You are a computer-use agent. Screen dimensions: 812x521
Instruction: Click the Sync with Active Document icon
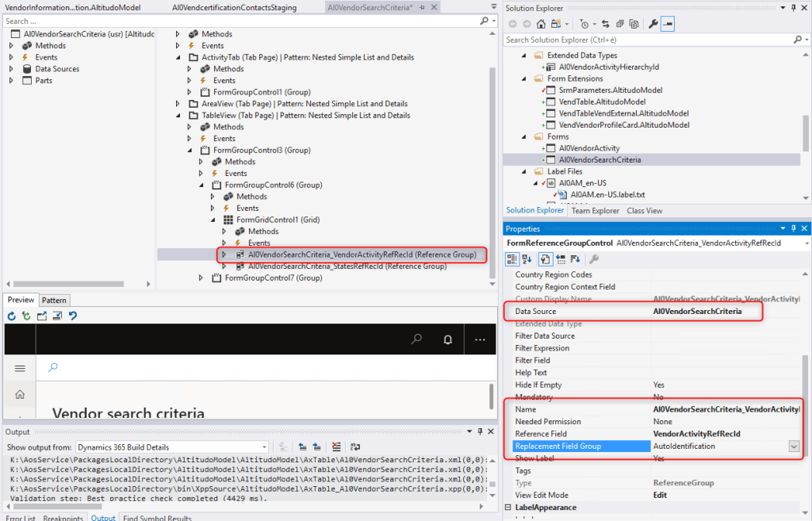coord(607,25)
